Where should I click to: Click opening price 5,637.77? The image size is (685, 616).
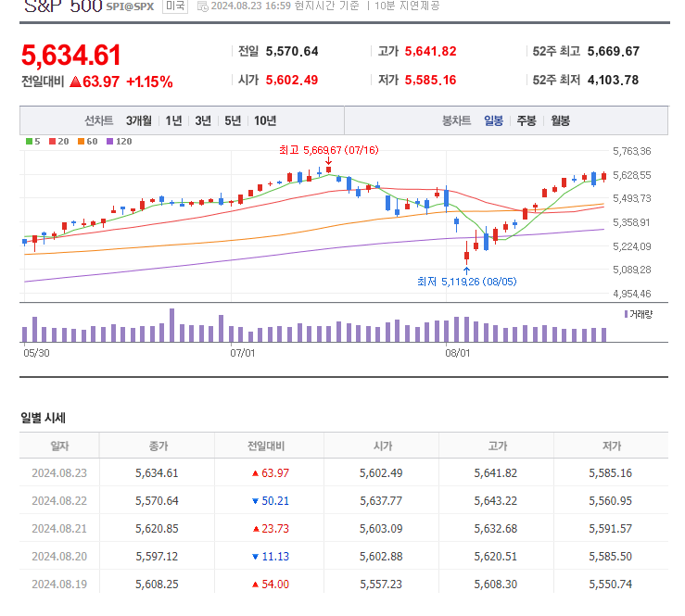[381, 501]
